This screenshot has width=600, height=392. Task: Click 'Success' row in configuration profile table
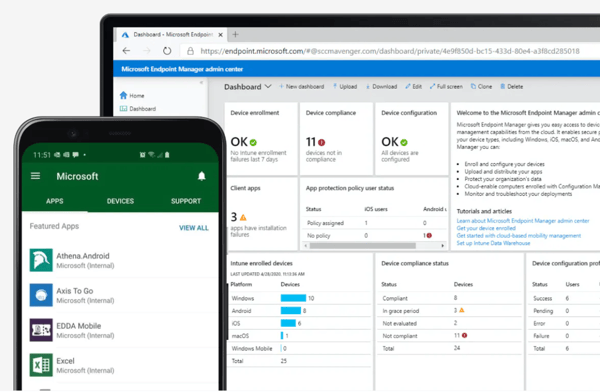point(564,298)
